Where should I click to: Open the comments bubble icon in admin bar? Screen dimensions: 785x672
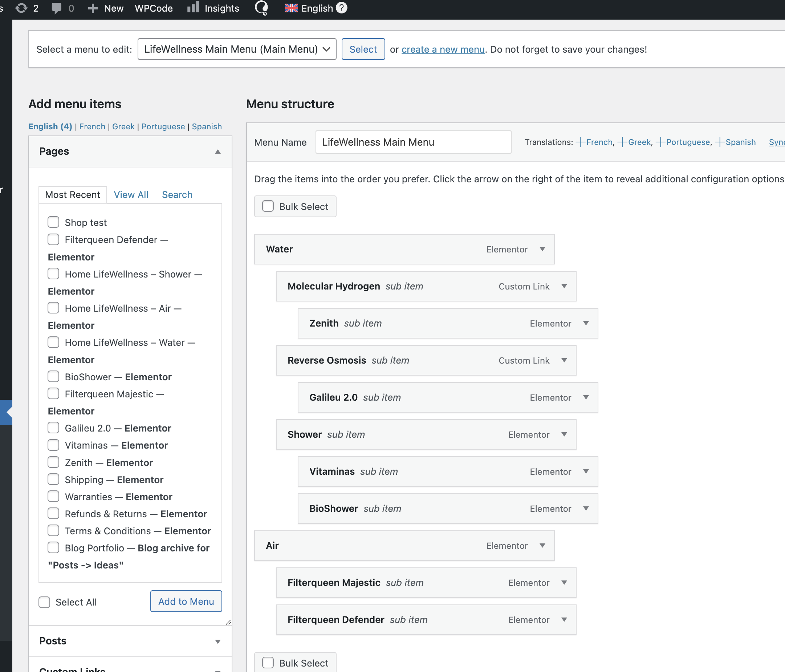coord(56,8)
